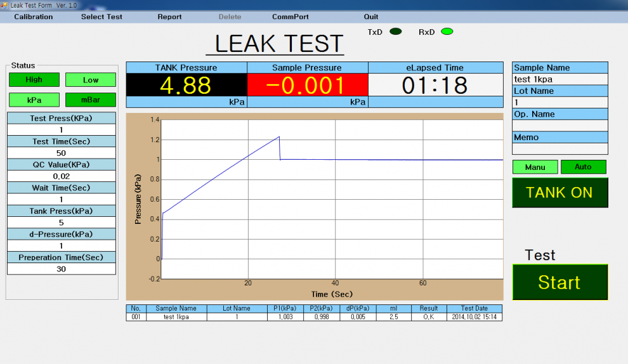Click the Sample Pressure reading -0.001

pos(307,85)
